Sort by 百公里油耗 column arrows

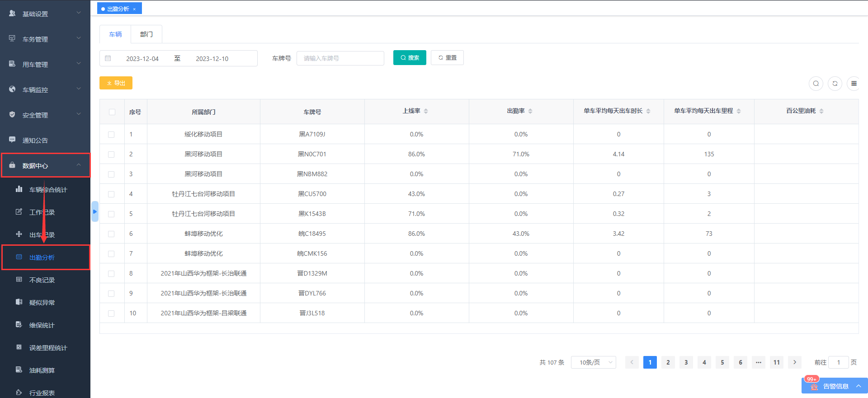821,111
